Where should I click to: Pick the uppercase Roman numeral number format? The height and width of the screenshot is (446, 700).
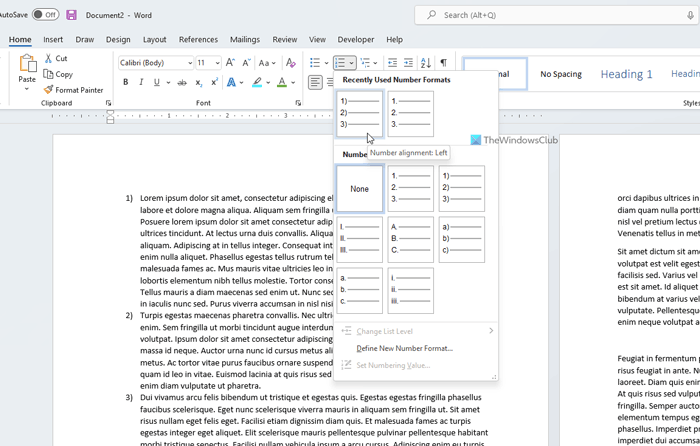(360, 240)
